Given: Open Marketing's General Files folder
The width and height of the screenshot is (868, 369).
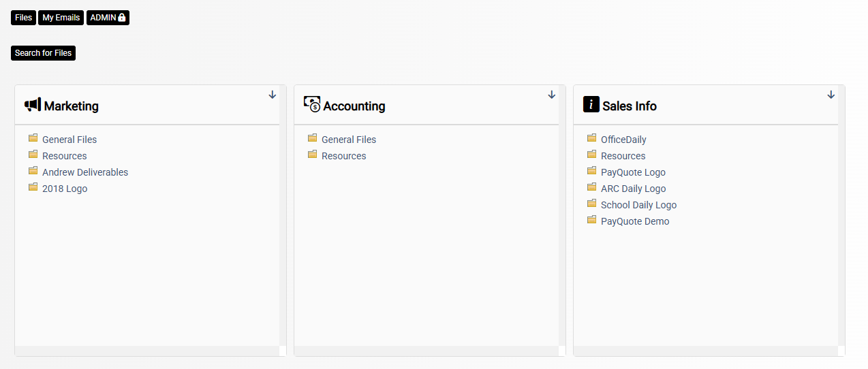Looking at the screenshot, I should coord(69,140).
